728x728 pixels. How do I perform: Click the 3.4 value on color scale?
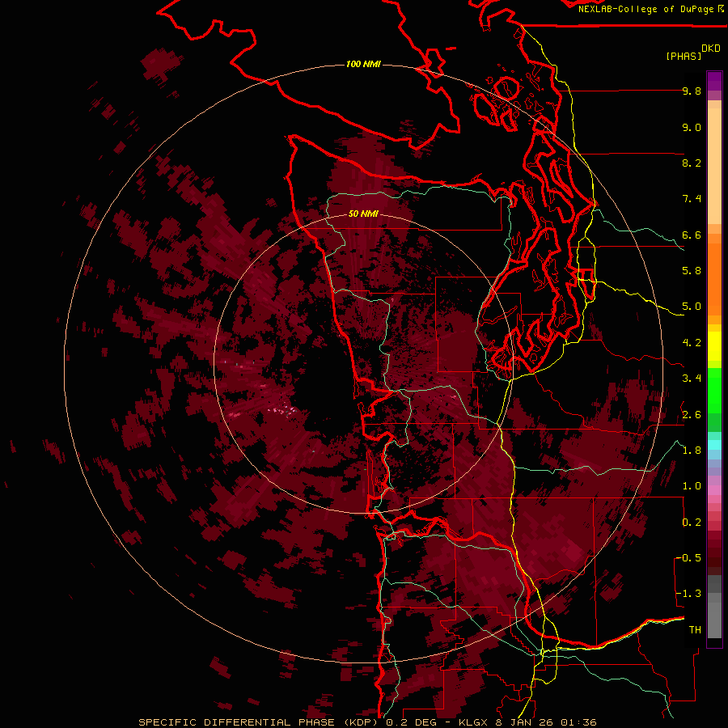[x=692, y=379]
